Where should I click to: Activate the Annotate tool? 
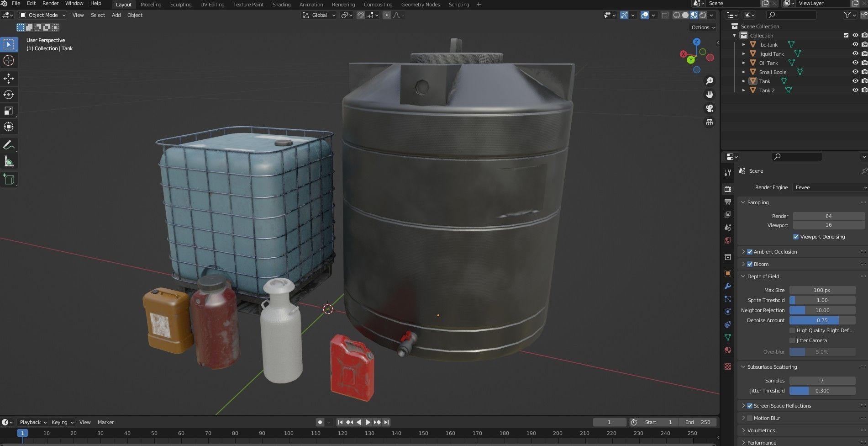[x=9, y=145]
